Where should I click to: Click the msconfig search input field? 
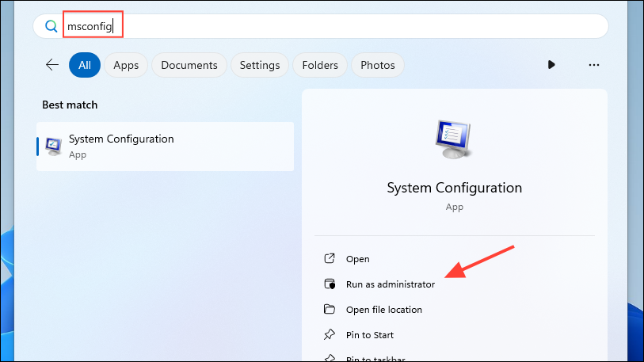pos(320,26)
